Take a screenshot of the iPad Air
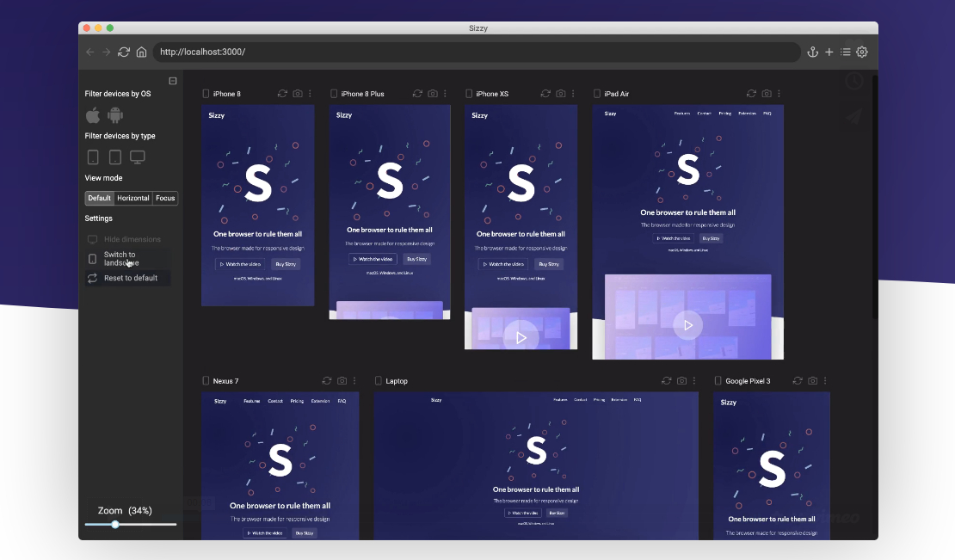Screen dimensions: 955x560 766,94
